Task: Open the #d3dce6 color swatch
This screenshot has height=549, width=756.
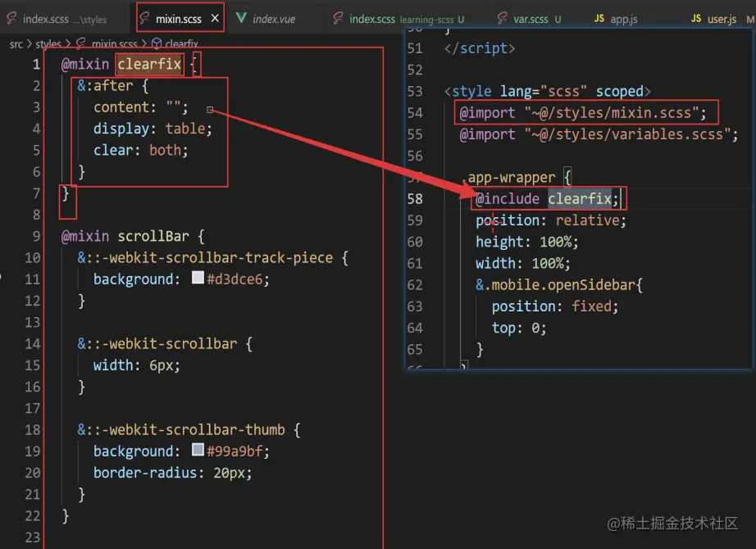Action: (x=198, y=277)
